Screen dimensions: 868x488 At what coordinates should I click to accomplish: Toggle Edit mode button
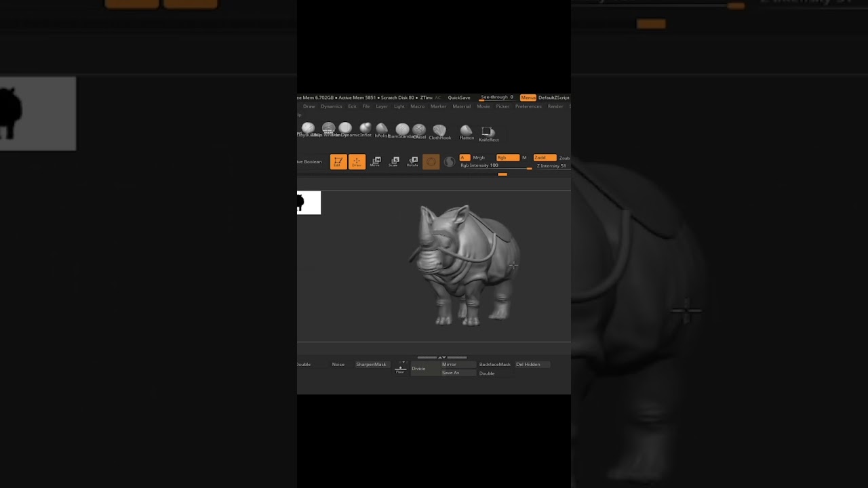[x=338, y=161]
